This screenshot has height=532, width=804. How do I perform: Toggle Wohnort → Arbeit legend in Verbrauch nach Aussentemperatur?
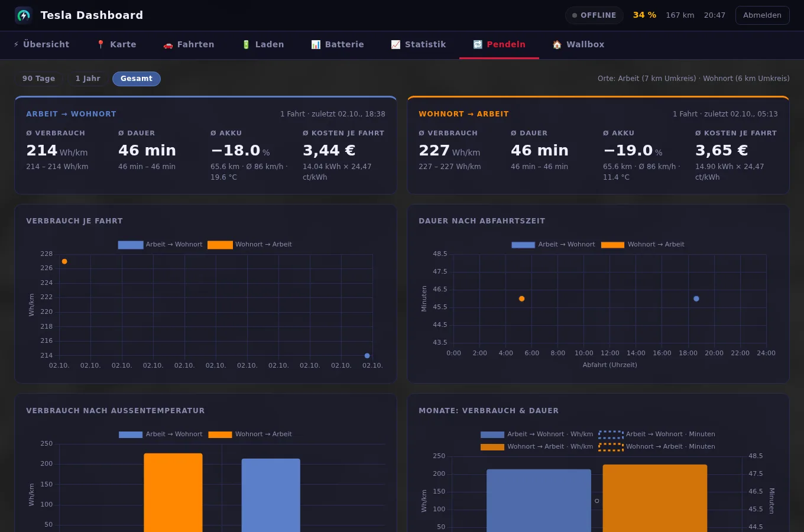point(250,434)
